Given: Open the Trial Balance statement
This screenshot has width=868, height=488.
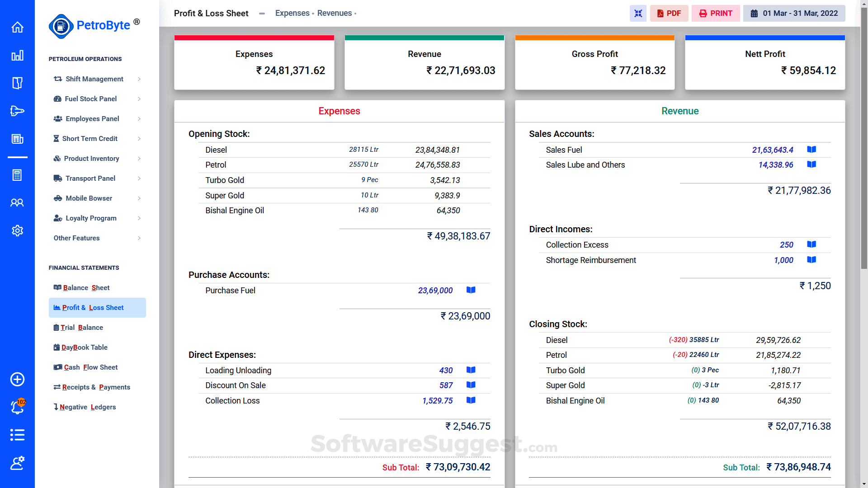Looking at the screenshot, I should tap(82, 327).
